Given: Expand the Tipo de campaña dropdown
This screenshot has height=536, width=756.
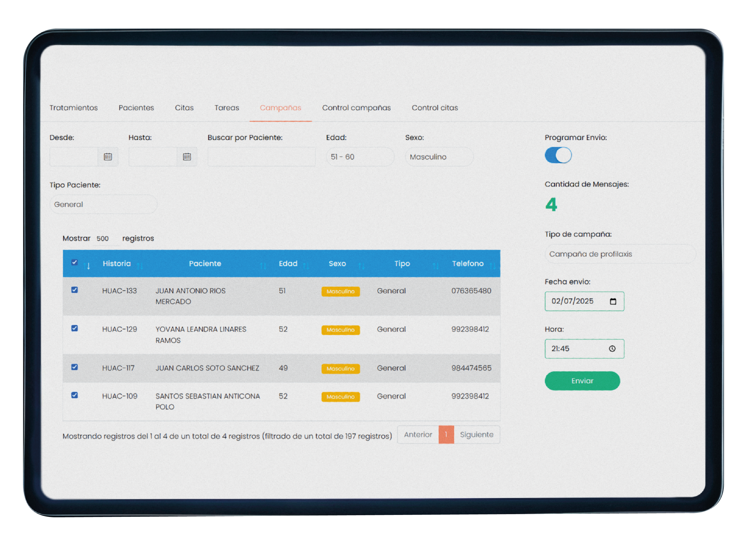Looking at the screenshot, I should pyautogui.click(x=620, y=254).
